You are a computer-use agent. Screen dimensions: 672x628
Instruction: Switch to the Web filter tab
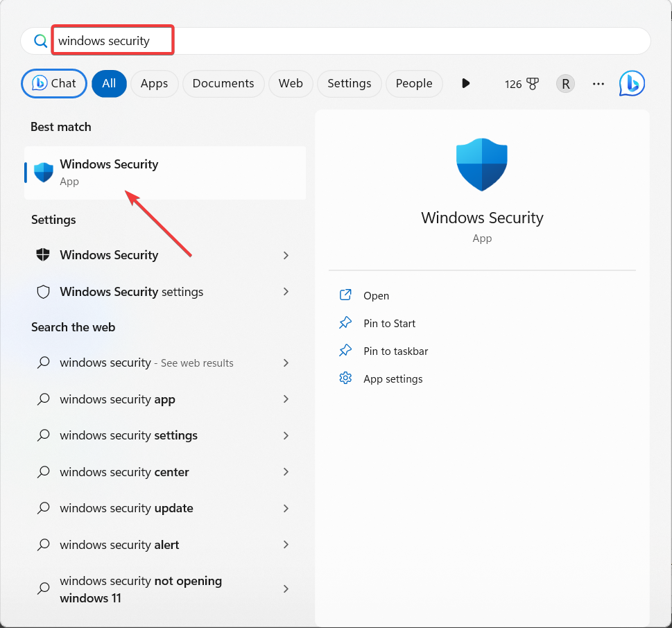(x=291, y=84)
